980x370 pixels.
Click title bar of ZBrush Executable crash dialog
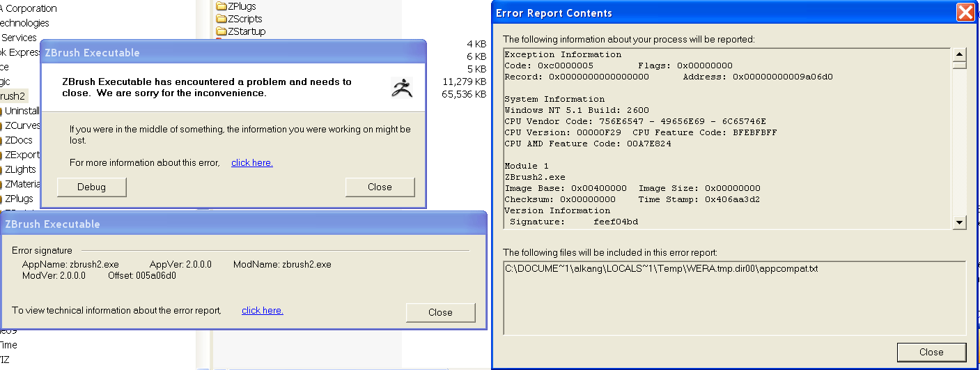(233, 52)
